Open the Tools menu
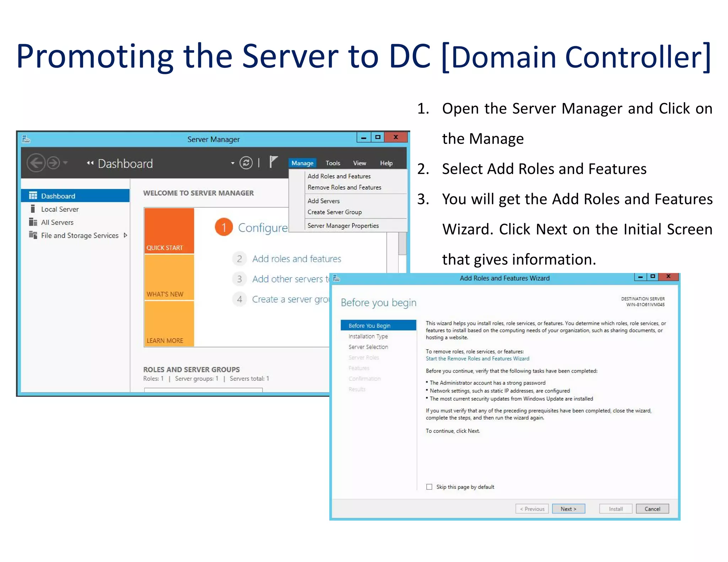Viewport: 728px width, 562px height. (333, 163)
